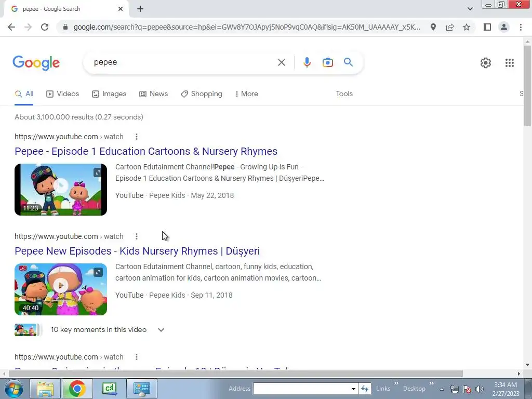532x399 pixels.
Task: Play the 40:40 video thumbnail
Action: coord(61,289)
